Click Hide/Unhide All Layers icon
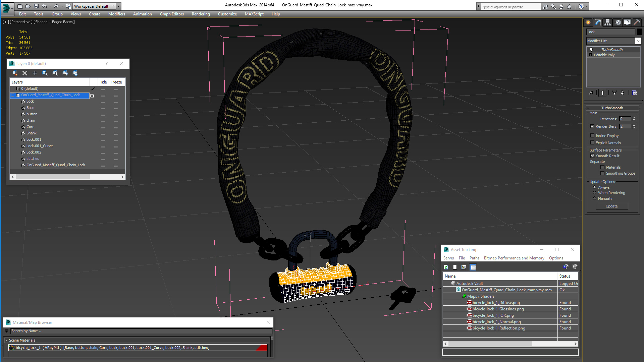Image resolution: width=644 pixels, height=362 pixels. tap(65, 73)
